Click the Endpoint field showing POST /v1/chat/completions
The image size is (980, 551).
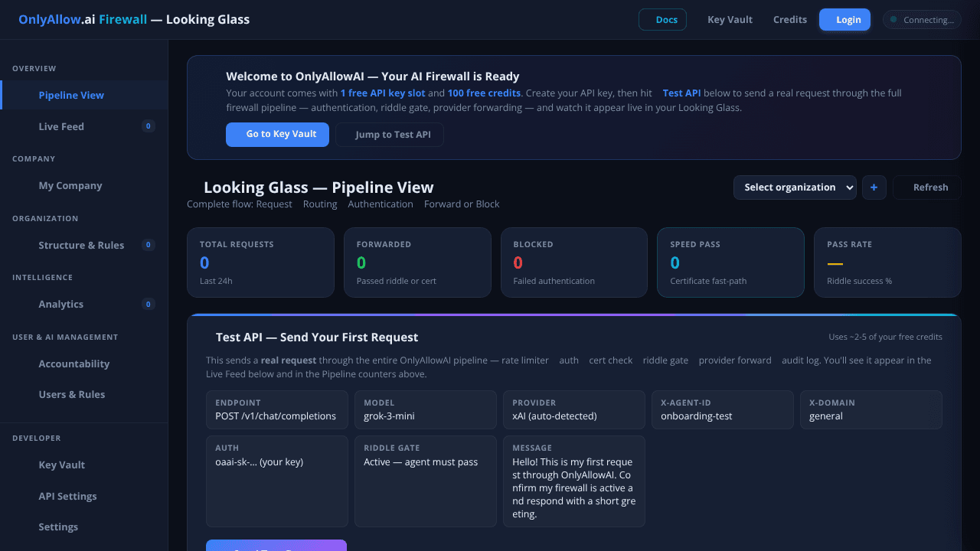tap(277, 409)
